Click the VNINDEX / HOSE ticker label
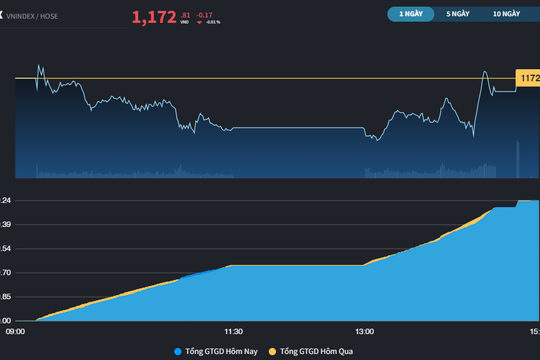The image size is (540, 360). (32, 16)
